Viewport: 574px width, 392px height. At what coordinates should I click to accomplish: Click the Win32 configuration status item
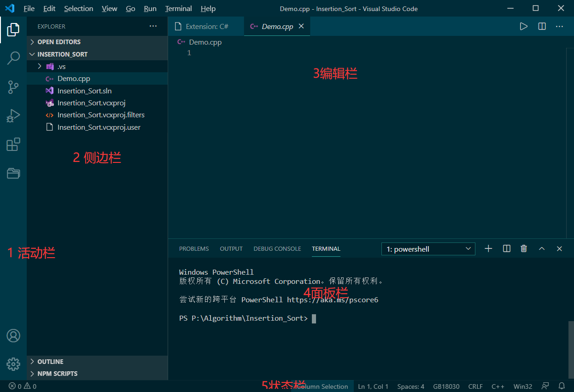coord(523,386)
